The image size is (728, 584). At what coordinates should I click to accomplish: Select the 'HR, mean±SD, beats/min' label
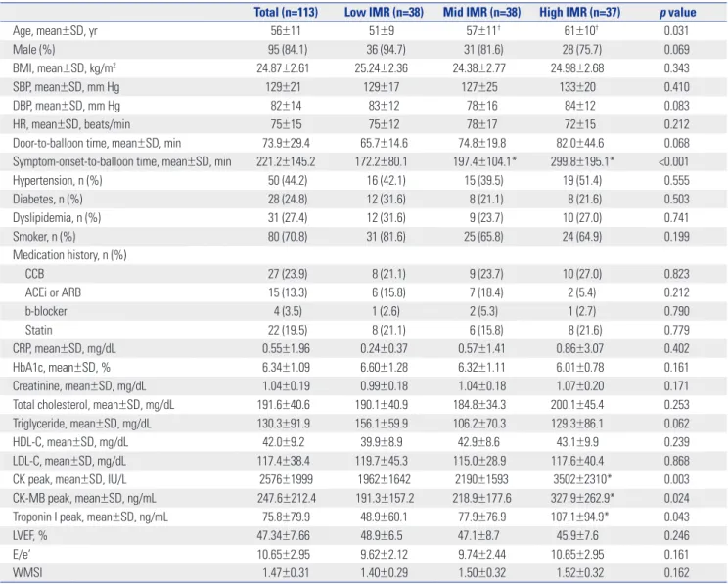(x=71, y=124)
